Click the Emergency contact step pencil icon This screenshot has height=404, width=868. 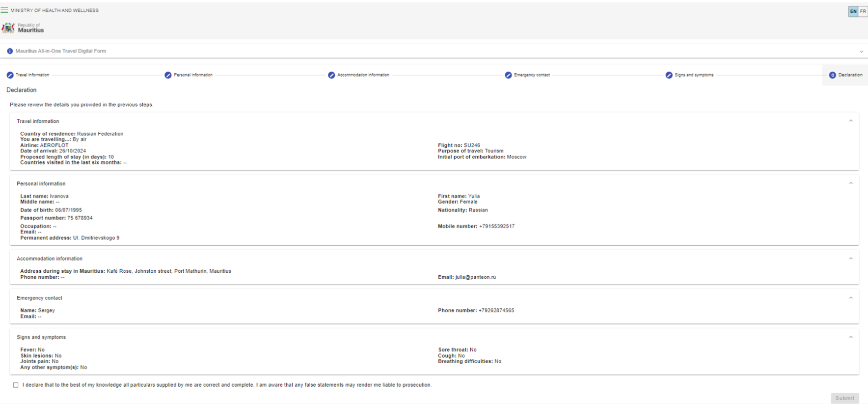click(508, 75)
